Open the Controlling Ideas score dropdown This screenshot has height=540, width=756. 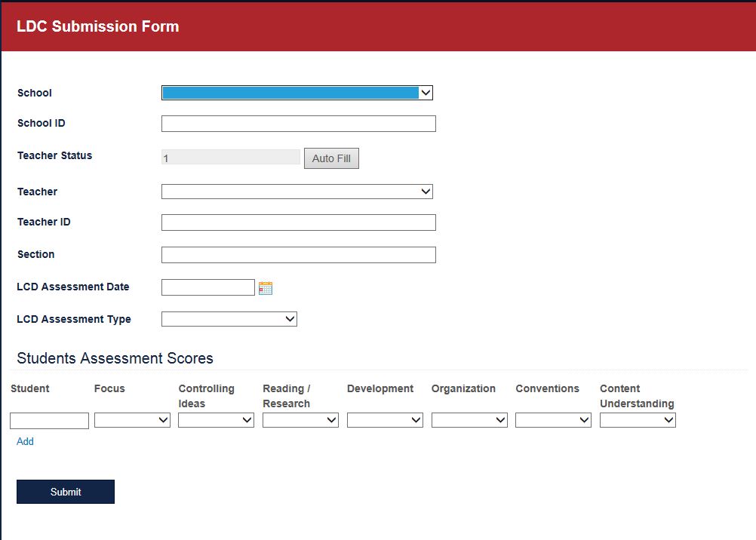pyautogui.click(x=216, y=420)
